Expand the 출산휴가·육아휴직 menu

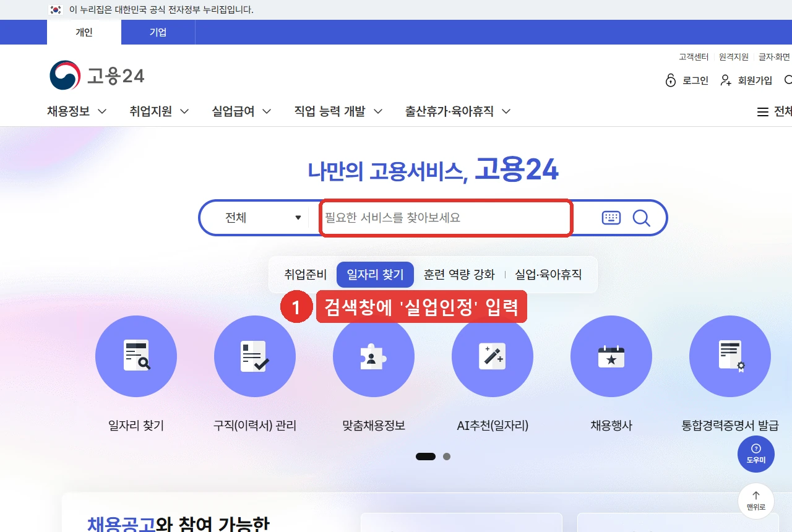[x=458, y=111]
